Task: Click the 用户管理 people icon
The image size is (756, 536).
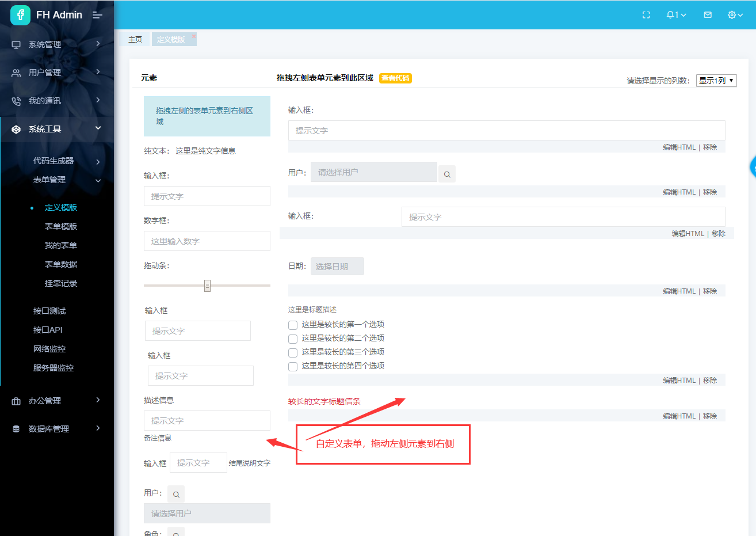Action: point(16,73)
